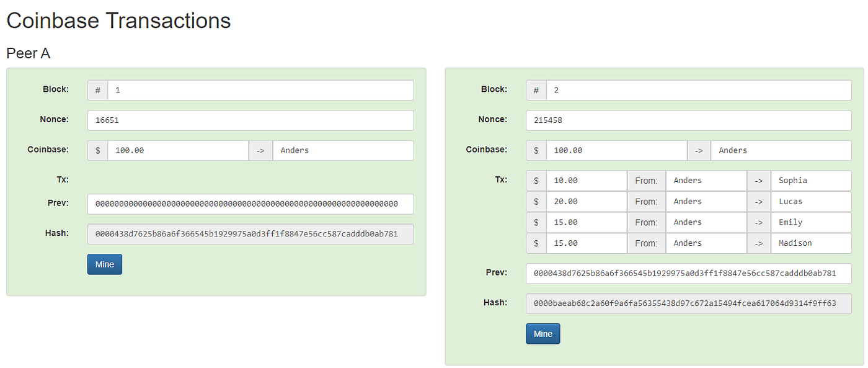
Task: Click the # addon in Block 2
Action: [536, 90]
